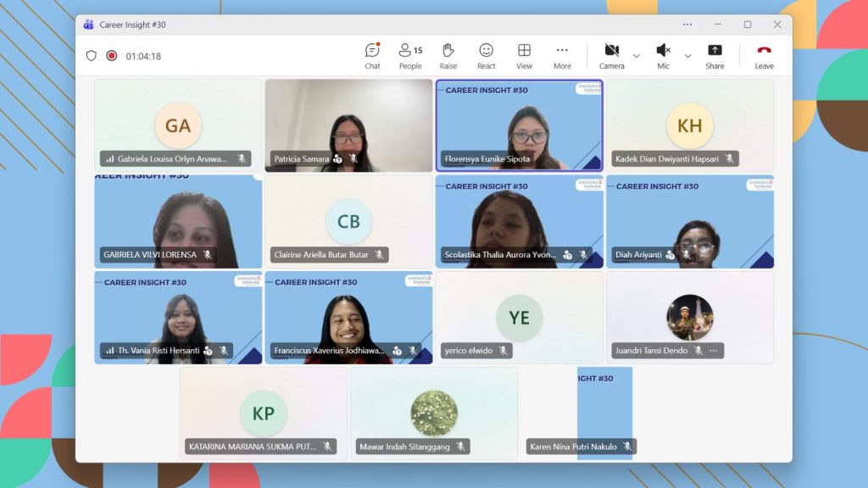Click the Teams logo in title bar

tap(88, 25)
